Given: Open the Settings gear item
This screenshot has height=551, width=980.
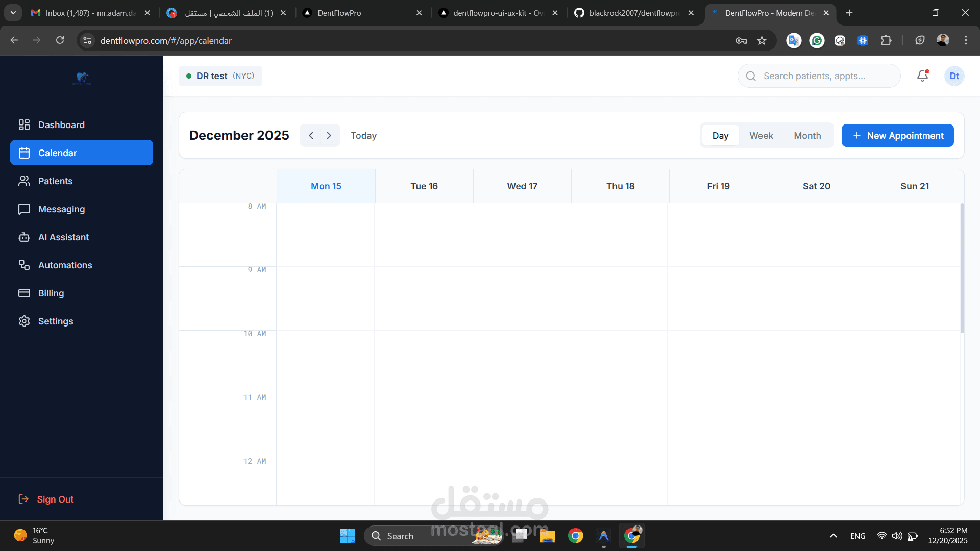Looking at the screenshot, I should [55, 321].
